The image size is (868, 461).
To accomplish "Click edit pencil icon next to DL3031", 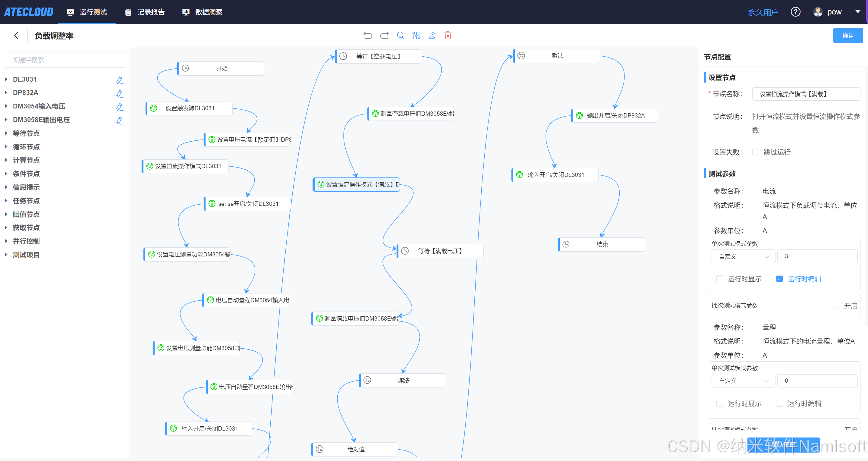I will click(x=119, y=80).
